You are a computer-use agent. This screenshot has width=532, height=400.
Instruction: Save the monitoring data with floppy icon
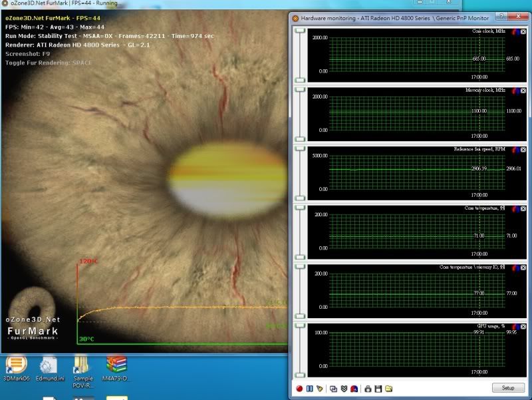(378, 389)
